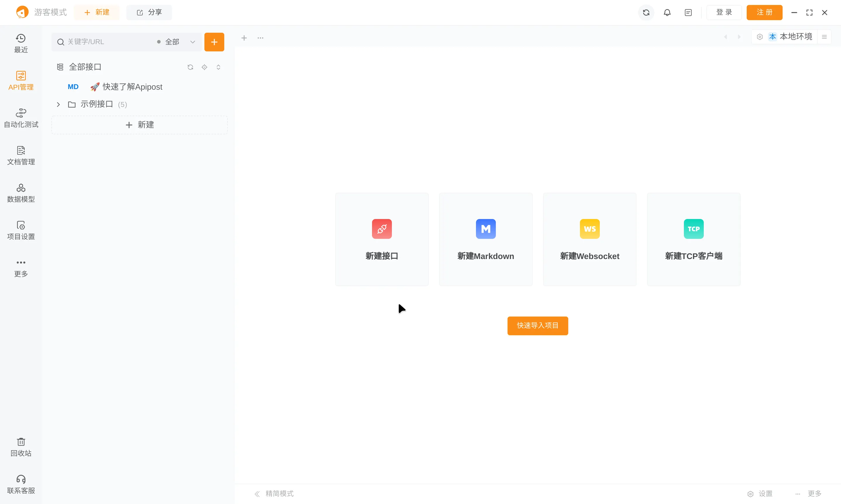Image resolution: width=841 pixels, height=504 pixels.
Task: Select the API管理 sidebar icon
Action: [21, 81]
